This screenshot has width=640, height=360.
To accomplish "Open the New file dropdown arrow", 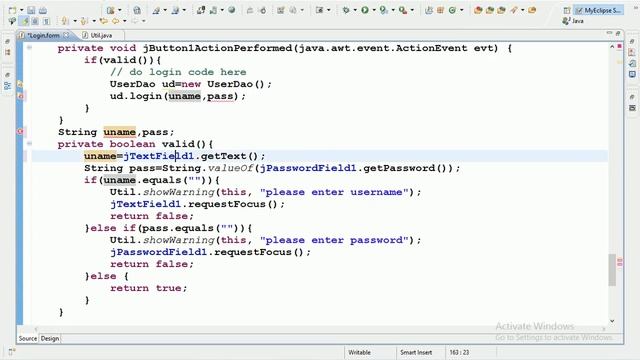I will pyautogui.click(x=21, y=10).
